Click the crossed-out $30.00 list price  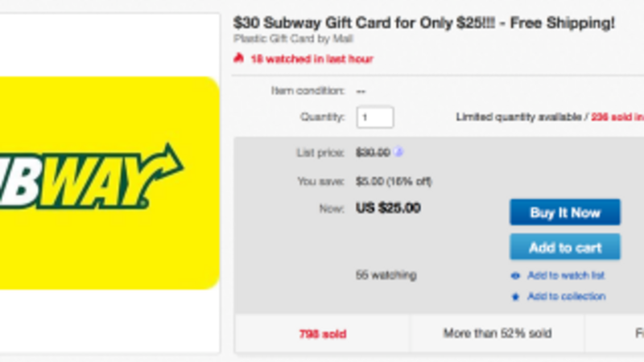tap(373, 153)
